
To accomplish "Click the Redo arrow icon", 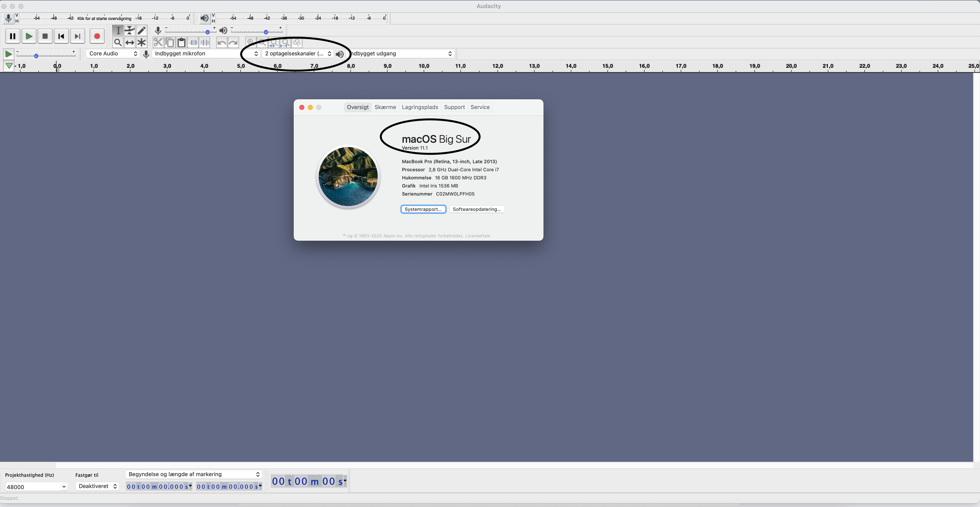I will point(233,42).
